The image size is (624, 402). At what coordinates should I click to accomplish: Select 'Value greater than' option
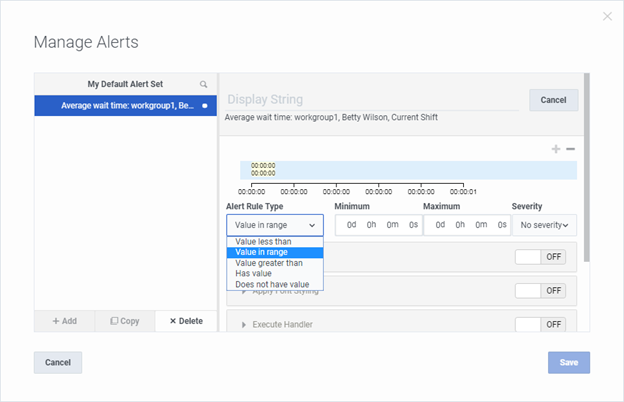coord(269,263)
